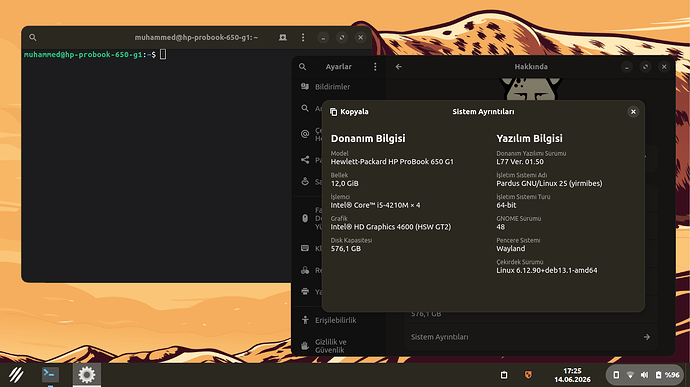Screen dimensions: 690x387
Task: Click the Wi-Fi network tray icon
Action: 630,375
